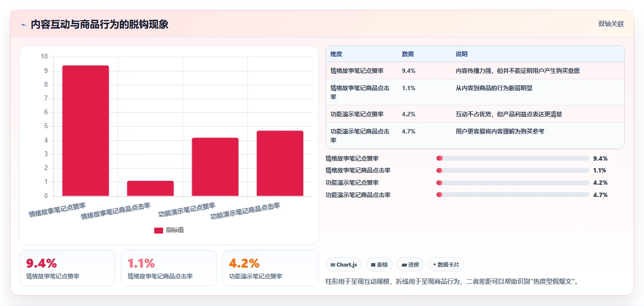Click the 情绪故事笔记点赞率 progress row label
Screen dimensions: 644x306
pyautogui.click(x=352, y=159)
